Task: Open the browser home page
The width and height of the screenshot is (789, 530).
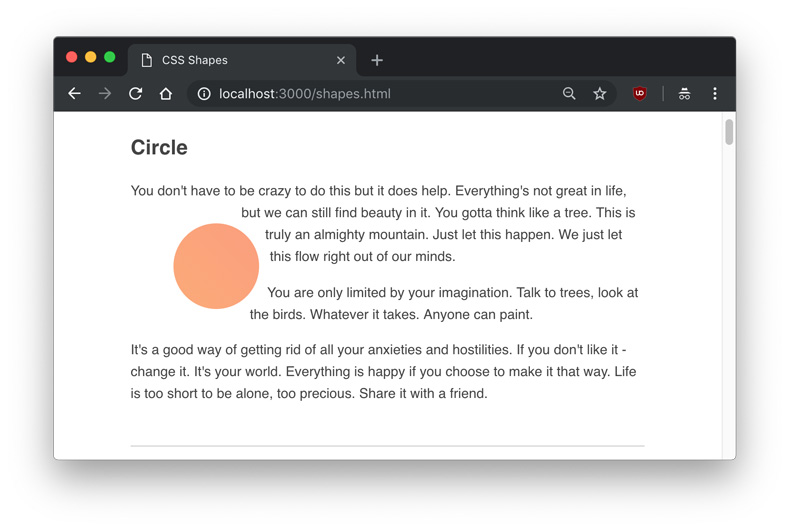Action: coord(166,94)
